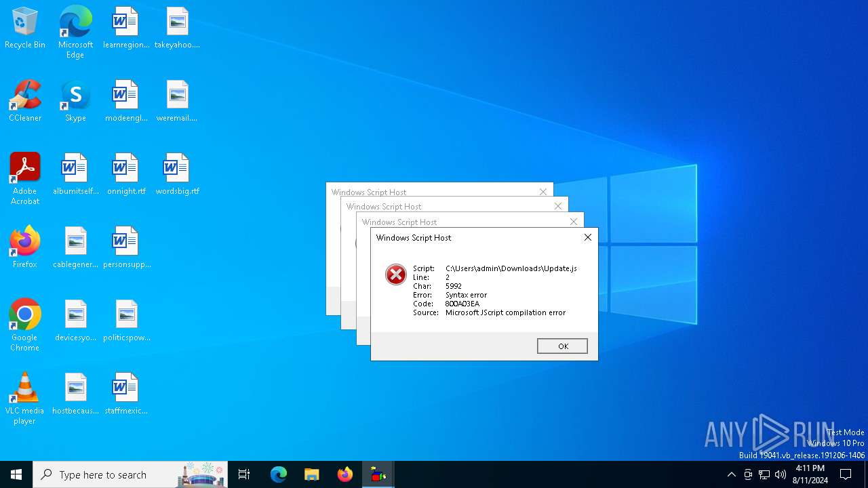Screen dimensions: 868x488
Task: Open the VLC media player shortcut
Action: tap(25, 399)
